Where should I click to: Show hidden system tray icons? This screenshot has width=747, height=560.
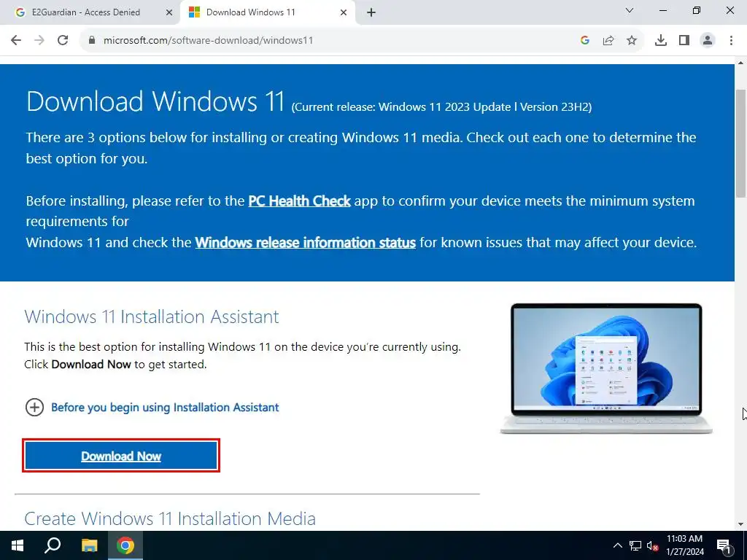tap(617, 545)
